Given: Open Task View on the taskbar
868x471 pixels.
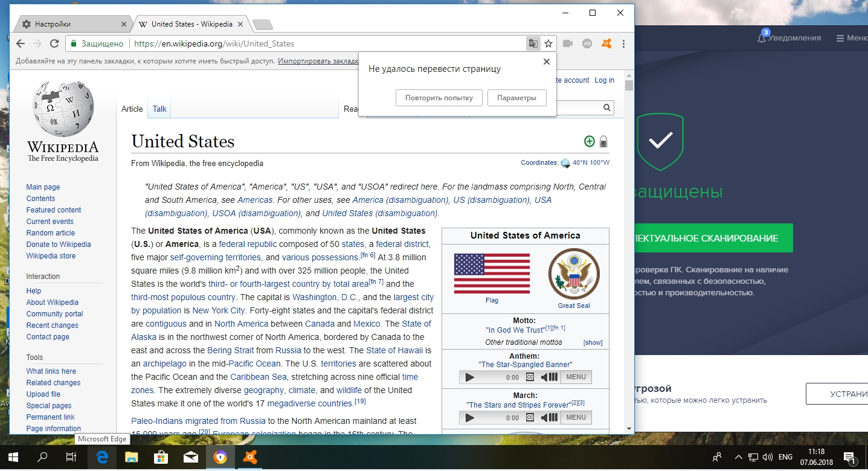Looking at the screenshot, I should pyautogui.click(x=71, y=457).
